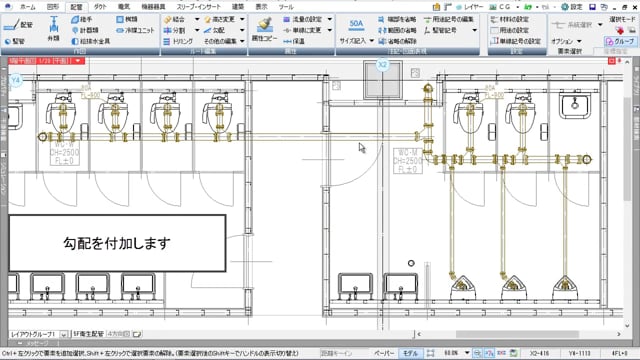Image resolution: width=640 pixels, height=360 pixels.
Task: Open the zoom percentage dropdown in status bar
Action: coord(467,353)
